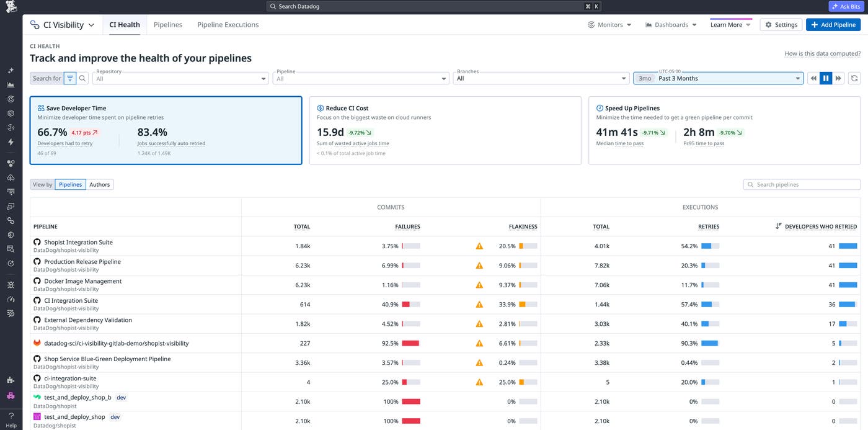Click the lightning bolt sidebar icon
Viewport: 868px width, 430px height.
pyautogui.click(x=11, y=142)
